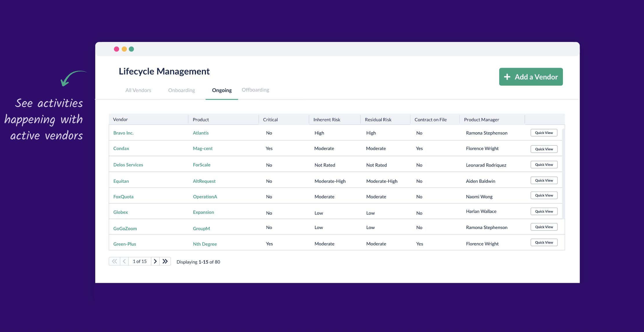Click the red window dot
Screen dimensions: 644x332
[116, 49]
